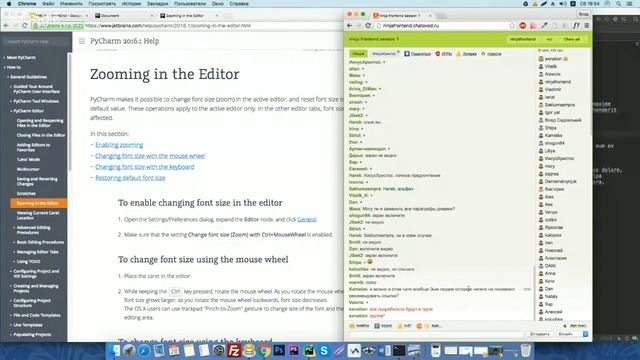This screenshot has height=360, width=640.
Task: Open Trash in the Dock
Action: pyautogui.click(x=526, y=351)
